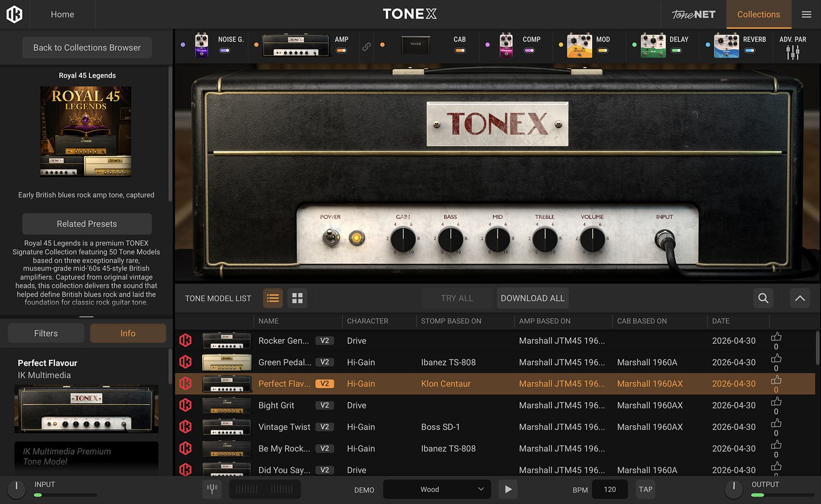Click IK logo icon on Bight Grit row
The width and height of the screenshot is (821, 504).
click(x=185, y=405)
